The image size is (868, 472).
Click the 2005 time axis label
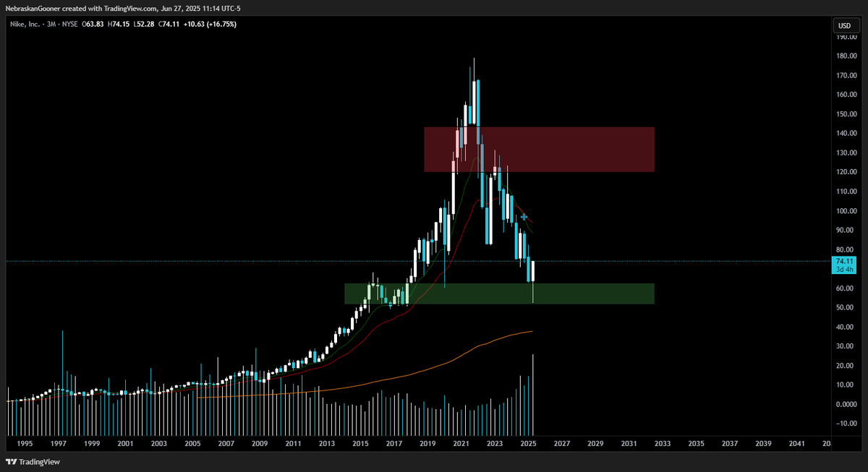pos(192,443)
